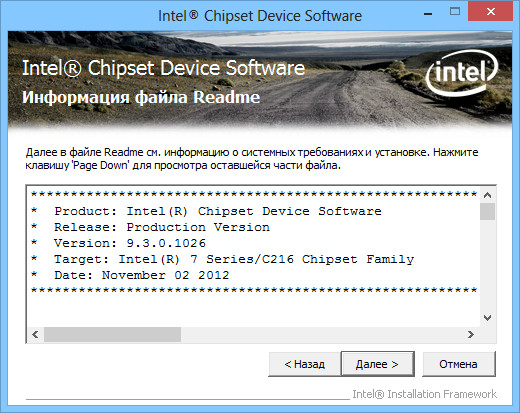The width and height of the screenshot is (520, 413).
Task: Maximize the installer window
Action: (455, 12)
